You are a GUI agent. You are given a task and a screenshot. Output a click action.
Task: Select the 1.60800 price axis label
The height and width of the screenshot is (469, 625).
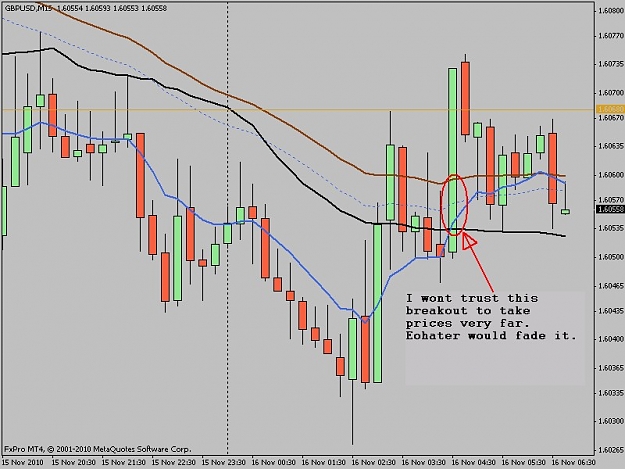[x=611, y=10]
